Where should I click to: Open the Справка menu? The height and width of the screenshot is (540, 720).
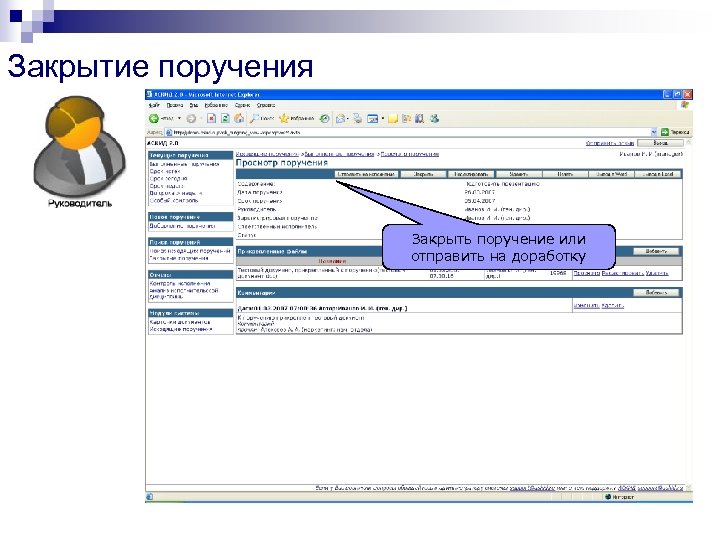266,105
